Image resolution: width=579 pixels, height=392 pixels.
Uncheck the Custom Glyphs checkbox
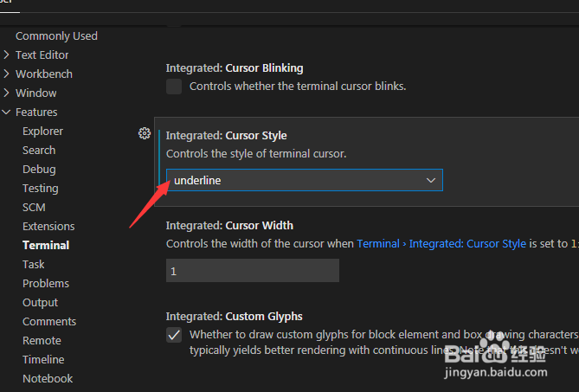174,335
